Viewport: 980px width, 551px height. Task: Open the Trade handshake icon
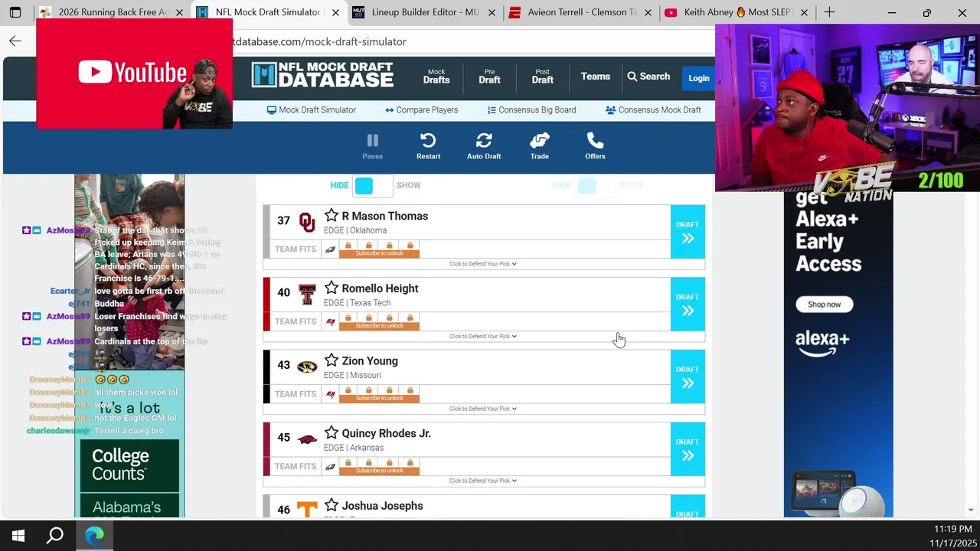coord(540,146)
